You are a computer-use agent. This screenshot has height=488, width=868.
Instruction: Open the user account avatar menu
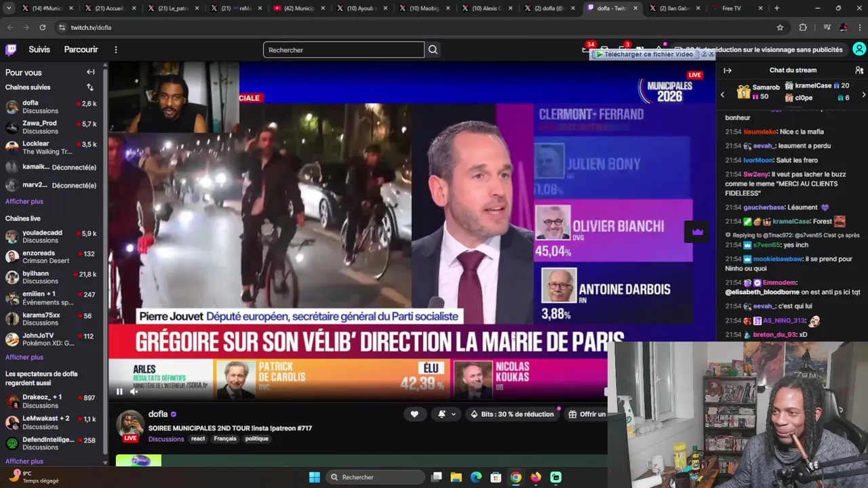[859, 49]
